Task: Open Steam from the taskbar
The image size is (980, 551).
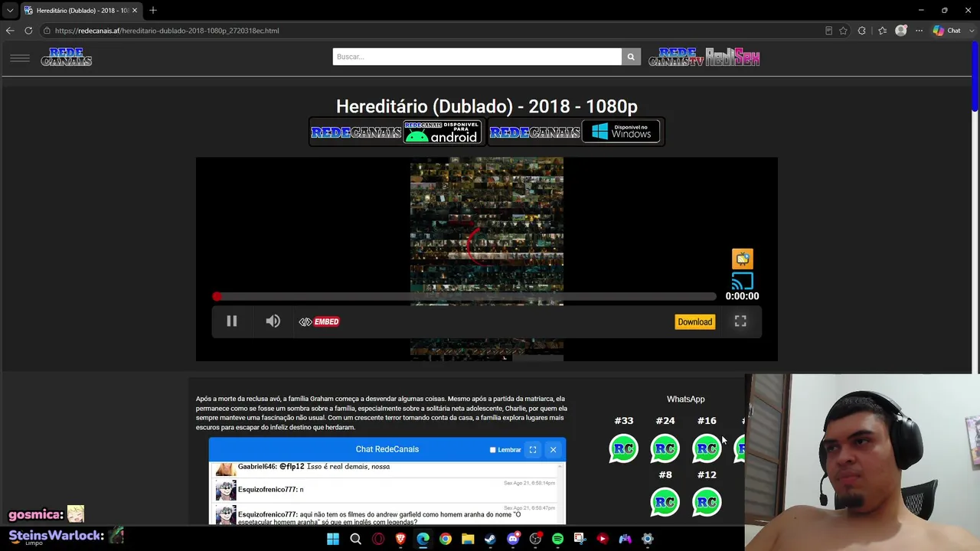Action: tap(490, 539)
